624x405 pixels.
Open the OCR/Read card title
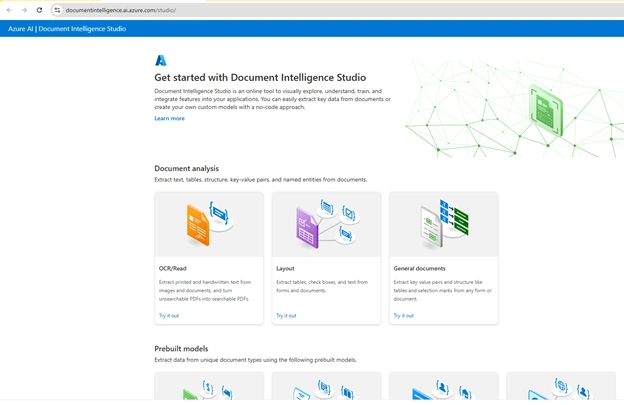pos(173,268)
